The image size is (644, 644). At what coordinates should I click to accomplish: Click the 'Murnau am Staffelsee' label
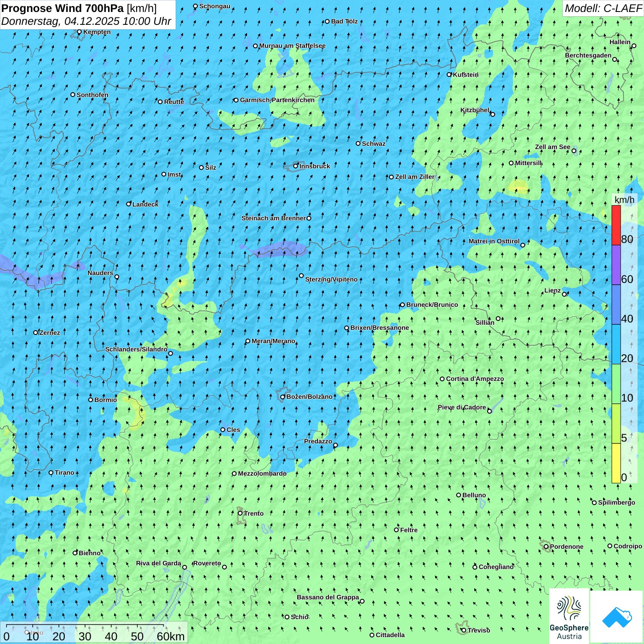292,46
